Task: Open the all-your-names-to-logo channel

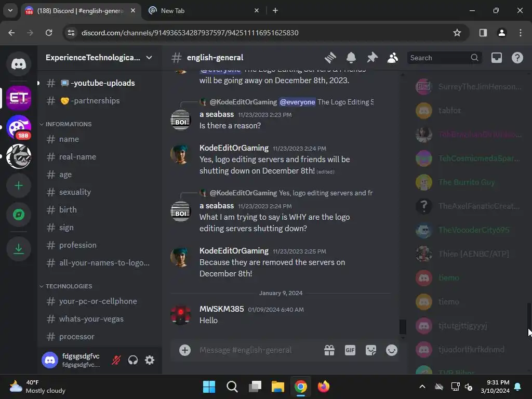Action: [99, 262]
